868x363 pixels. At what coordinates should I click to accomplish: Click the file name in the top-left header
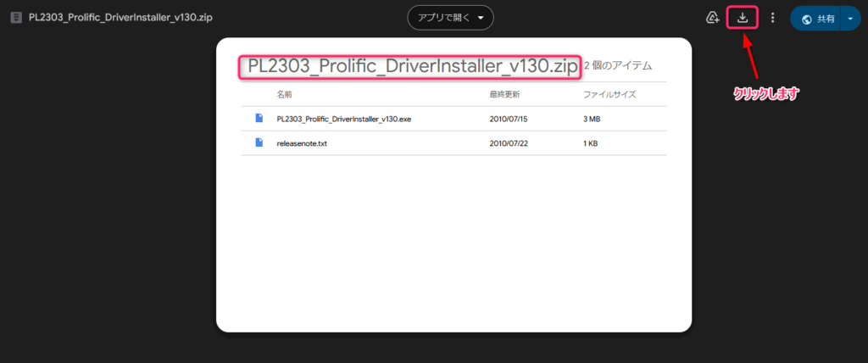pyautogui.click(x=120, y=18)
